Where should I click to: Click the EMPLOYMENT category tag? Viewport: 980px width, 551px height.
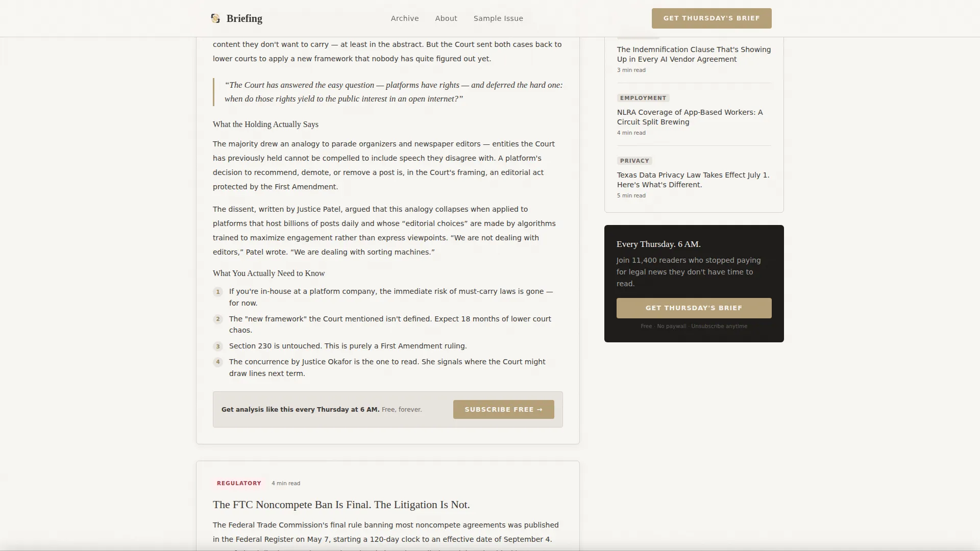(643, 98)
